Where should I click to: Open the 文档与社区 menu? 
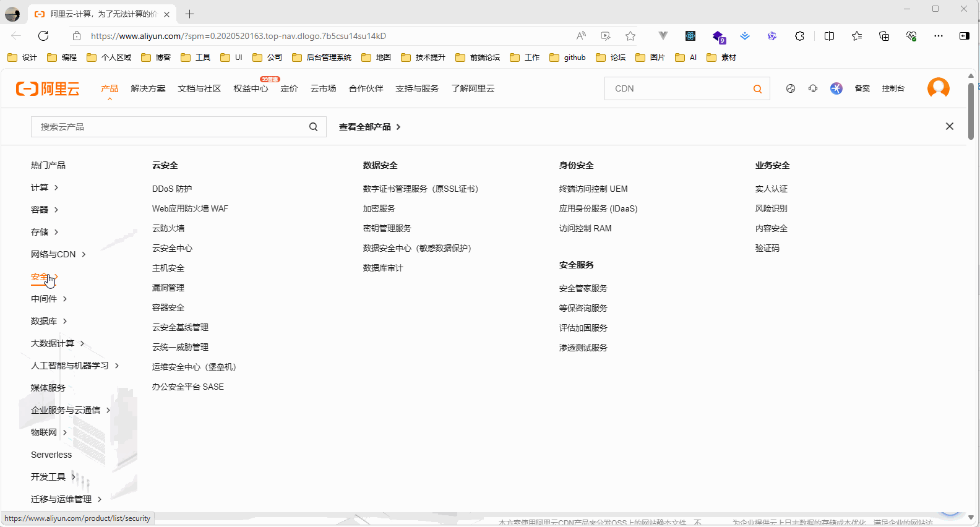(x=199, y=88)
